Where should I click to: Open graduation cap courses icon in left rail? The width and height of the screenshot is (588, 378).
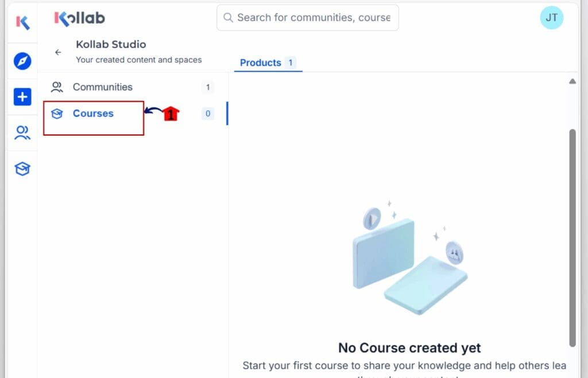22,169
